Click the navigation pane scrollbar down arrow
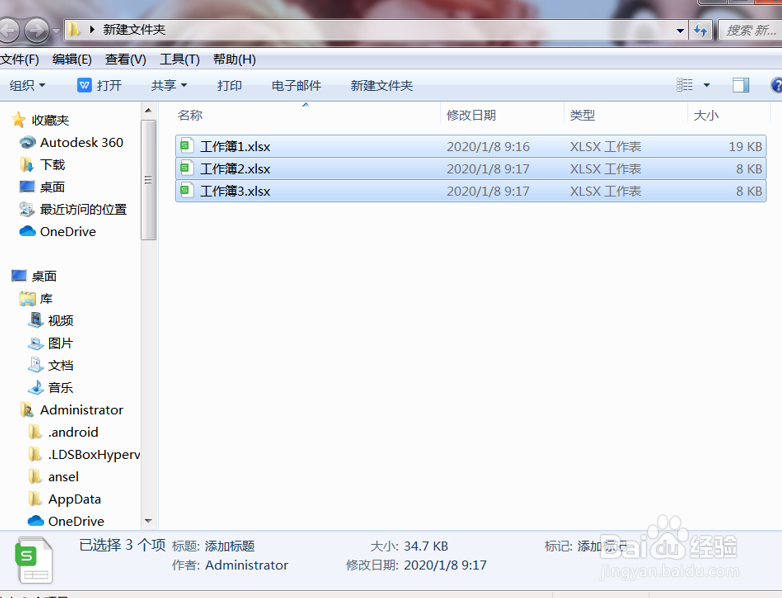782x598 pixels. (148, 521)
